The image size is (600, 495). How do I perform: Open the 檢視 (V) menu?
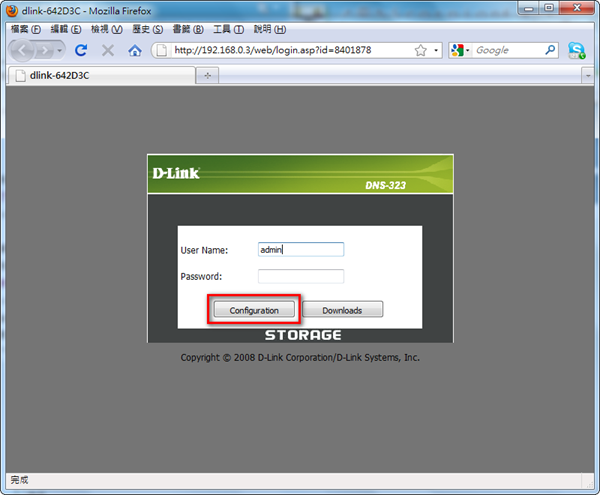click(x=106, y=29)
